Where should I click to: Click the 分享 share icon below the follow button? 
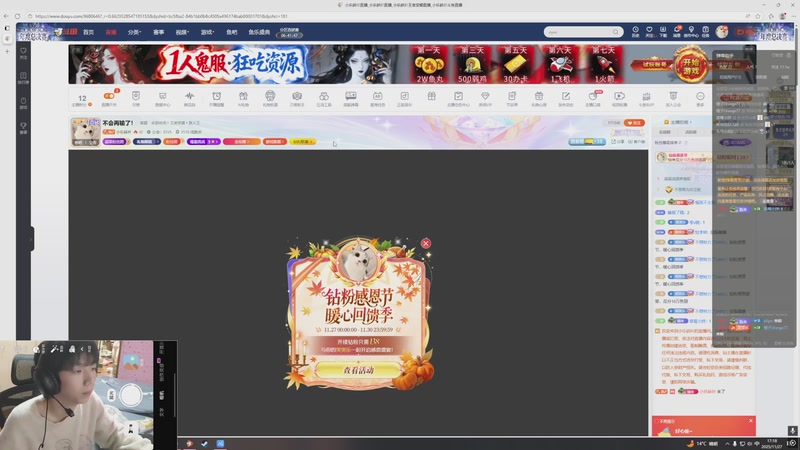point(617,141)
